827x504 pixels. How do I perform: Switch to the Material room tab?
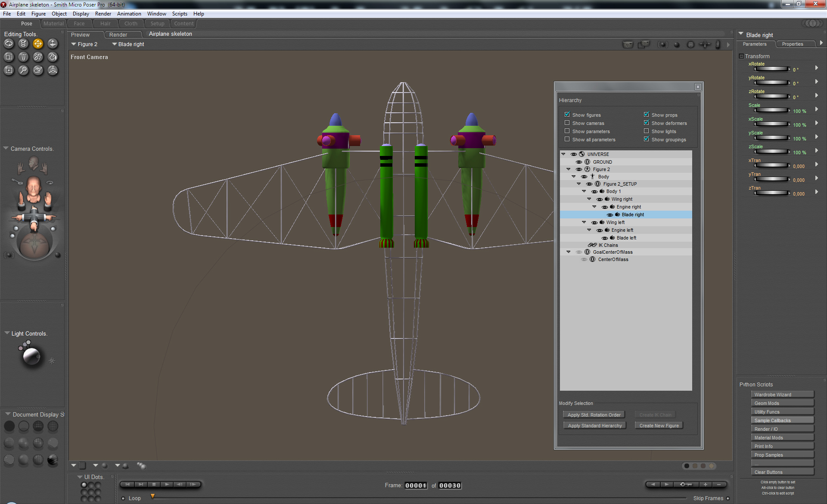click(53, 24)
